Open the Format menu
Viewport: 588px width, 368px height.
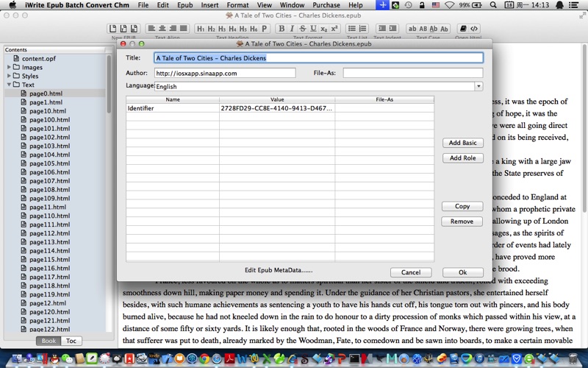[237, 5]
